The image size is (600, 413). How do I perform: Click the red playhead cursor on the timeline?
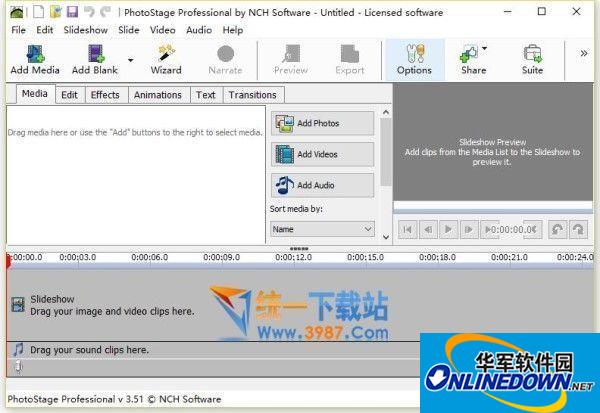[x=8, y=262]
